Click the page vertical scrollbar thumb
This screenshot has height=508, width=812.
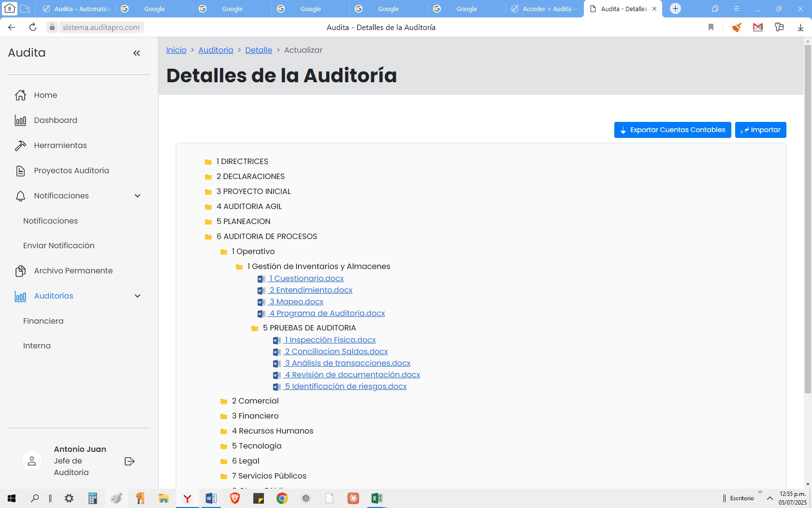[x=808, y=218]
